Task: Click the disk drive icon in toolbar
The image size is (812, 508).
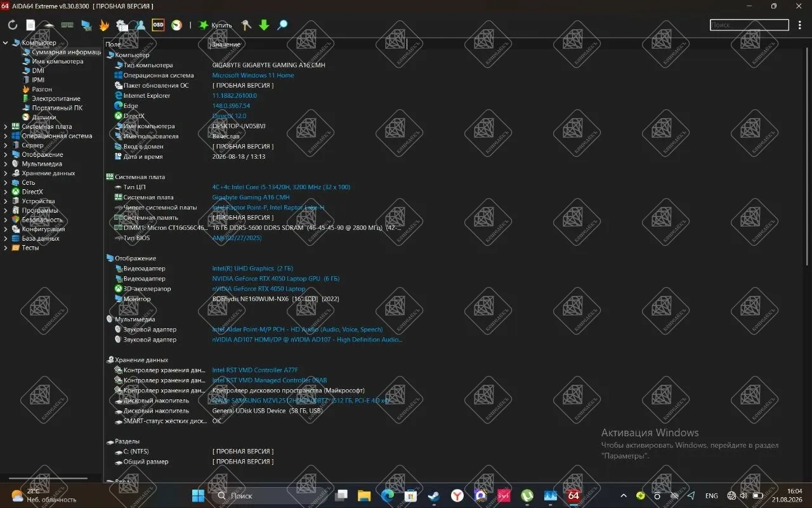Action: point(49,25)
